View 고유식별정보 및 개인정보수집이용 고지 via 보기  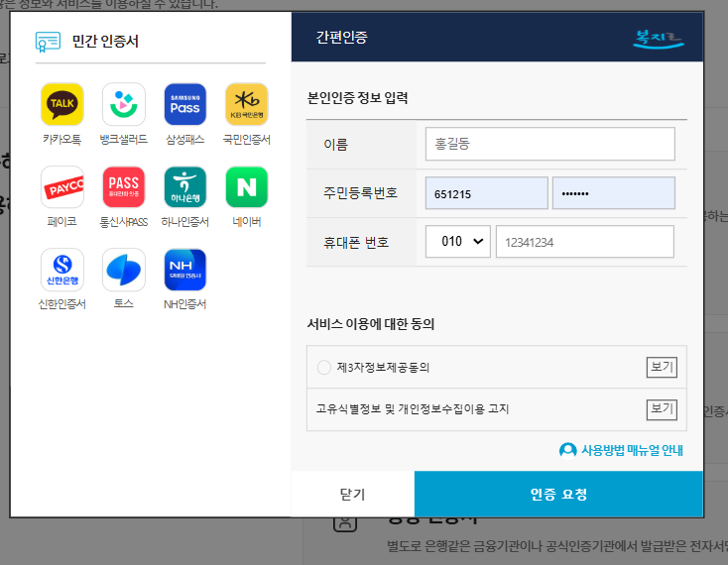(662, 409)
